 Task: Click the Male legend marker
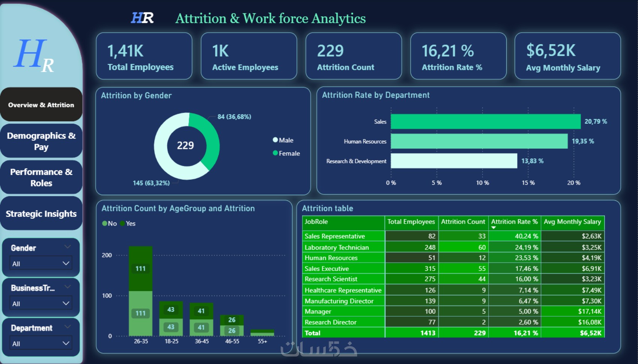pos(275,140)
